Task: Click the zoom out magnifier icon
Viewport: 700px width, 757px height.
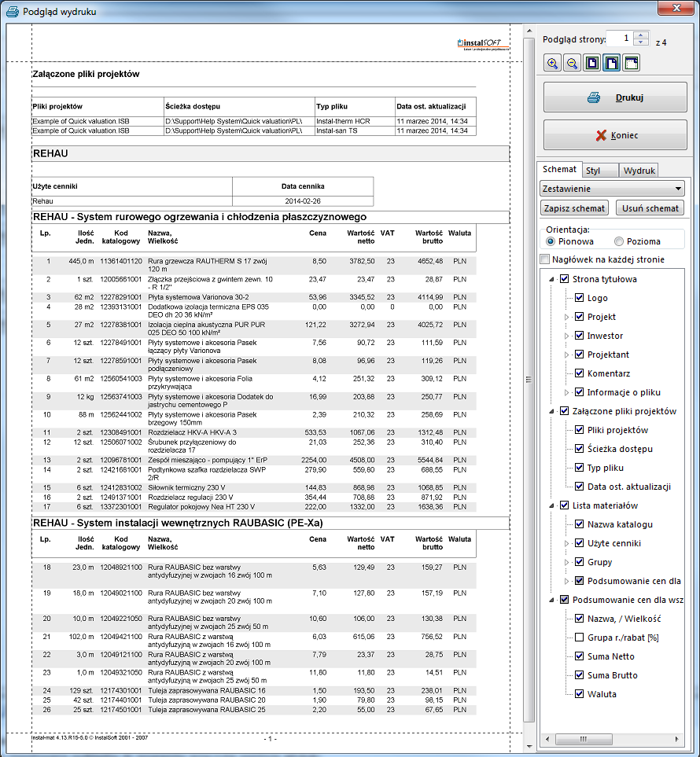Action: pos(573,64)
